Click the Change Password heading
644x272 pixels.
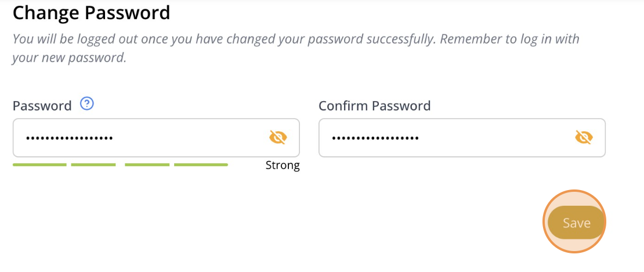point(91,13)
